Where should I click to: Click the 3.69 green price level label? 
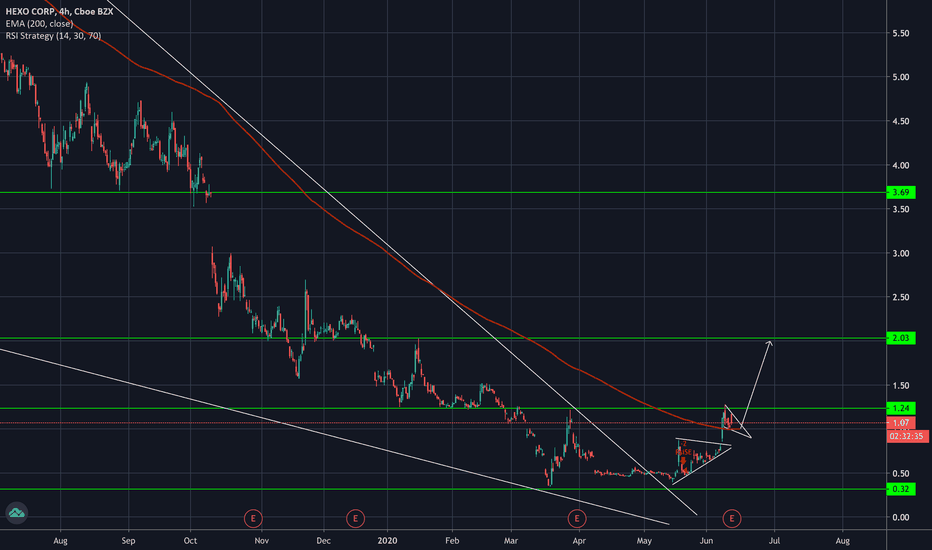(x=900, y=192)
